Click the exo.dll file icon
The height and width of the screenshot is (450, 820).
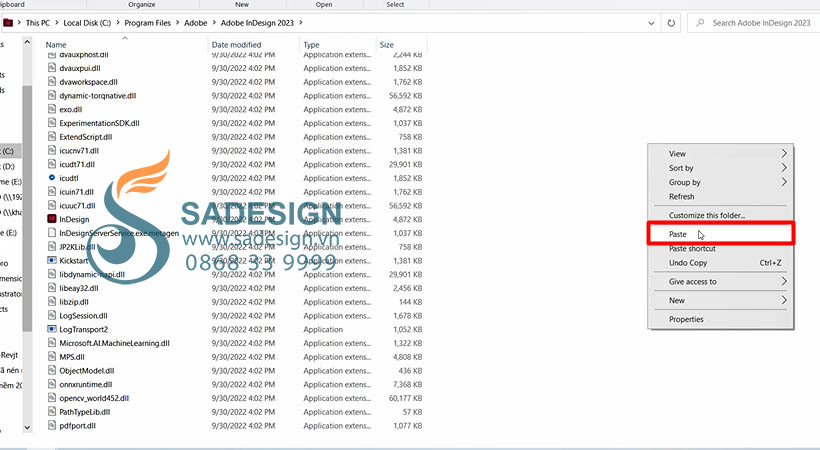point(51,109)
